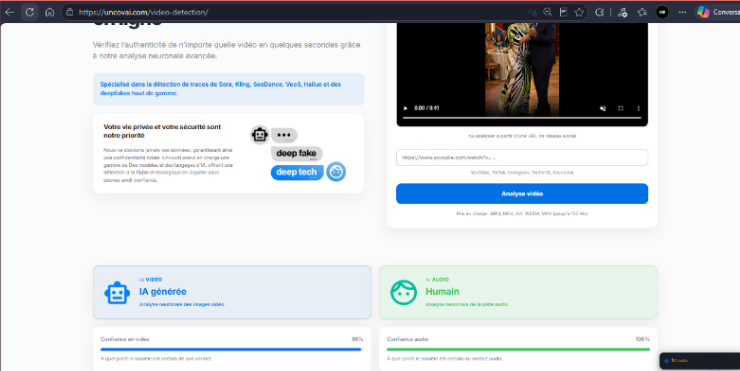Open the browser three-dots settings menu
Viewport: 740px width, 371px height.
click(x=682, y=12)
